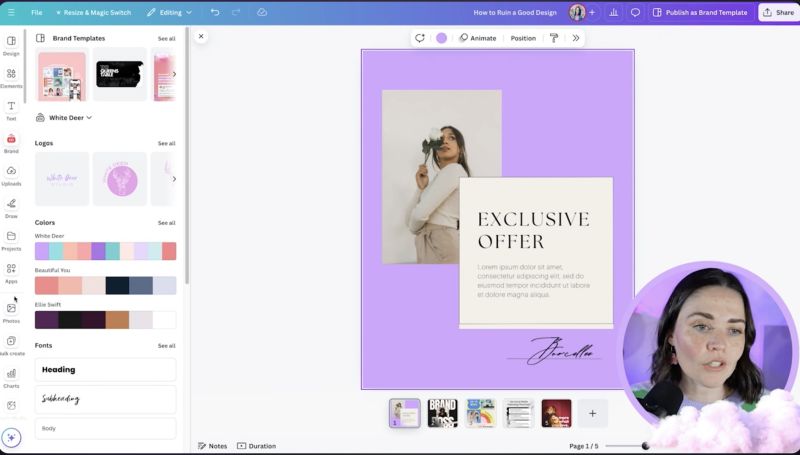Click the undo arrow
Viewport: 800px width, 455px height.
pos(215,12)
